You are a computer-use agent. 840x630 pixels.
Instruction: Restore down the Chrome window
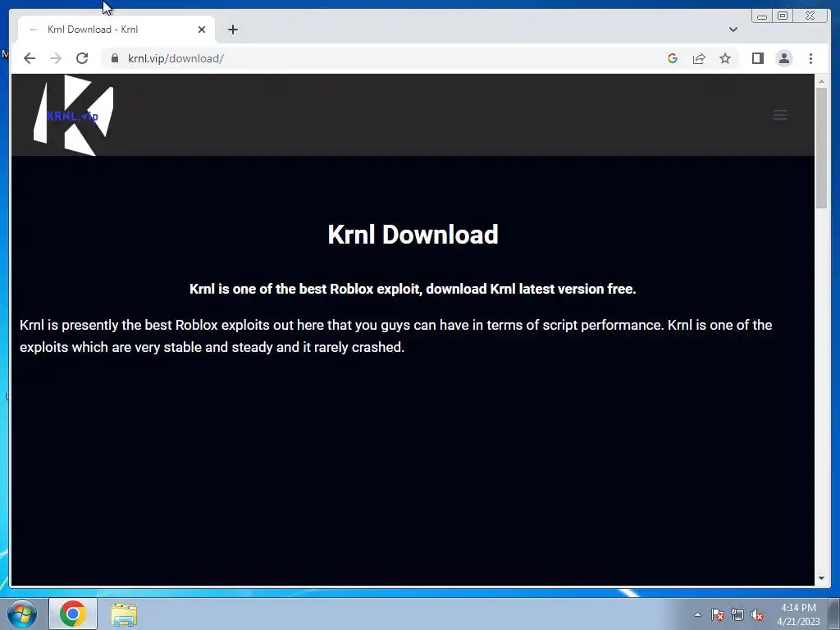[783, 16]
